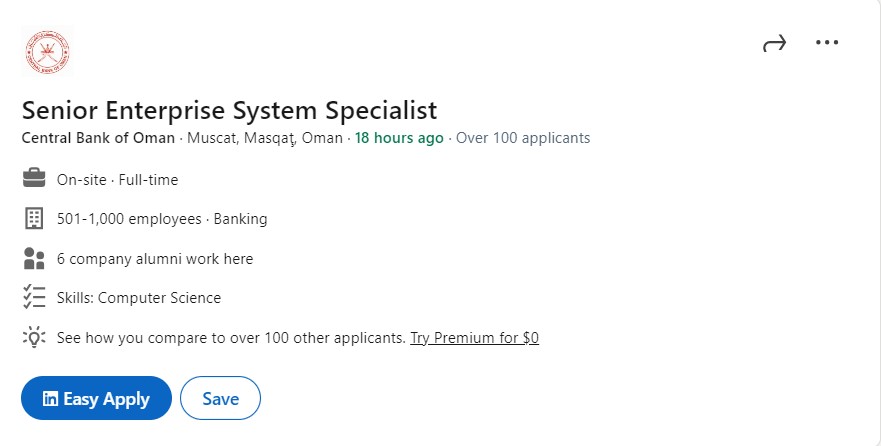The height and width of the screenshot is (446, 881).
Task: Open the Try Premium for $0 link
Action: (x=474, y=338)
